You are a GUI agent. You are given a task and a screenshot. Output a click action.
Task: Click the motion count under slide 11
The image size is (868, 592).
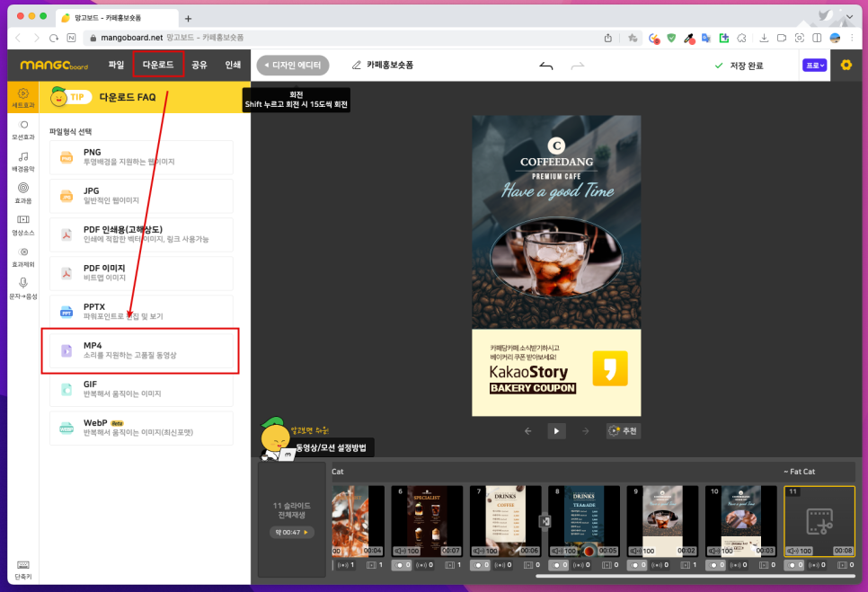pos(817,565)
